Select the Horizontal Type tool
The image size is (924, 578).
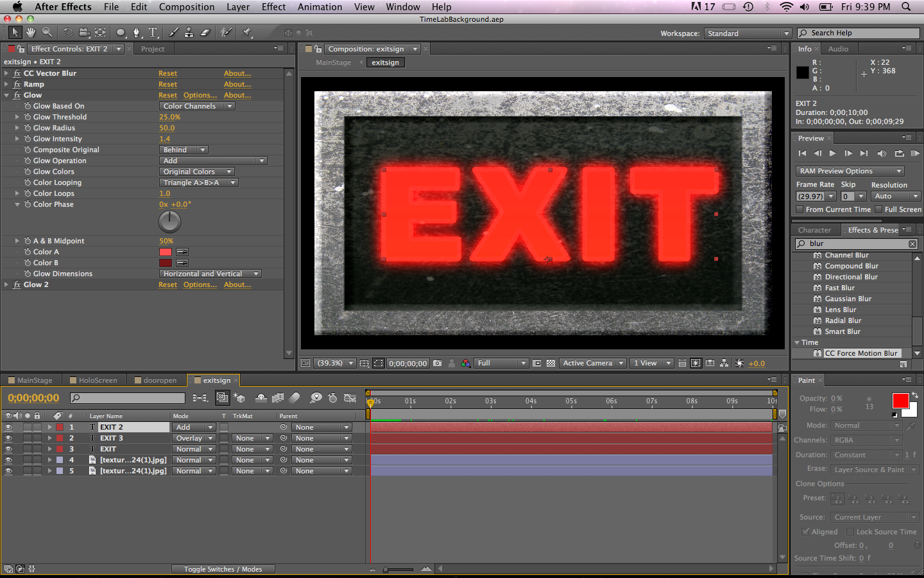(x=153, y=32)
